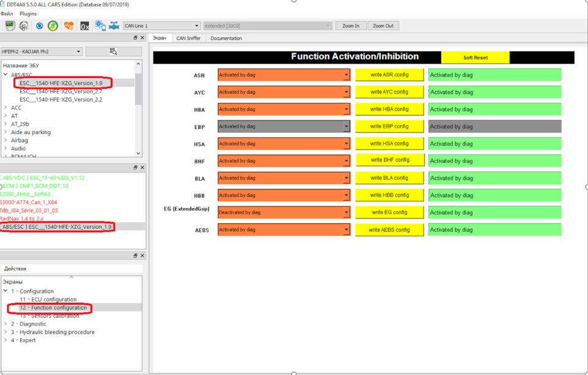Viewport: 588px width, 375px height.
Task: Click the write HBB config button
Action: pos(390,195)
